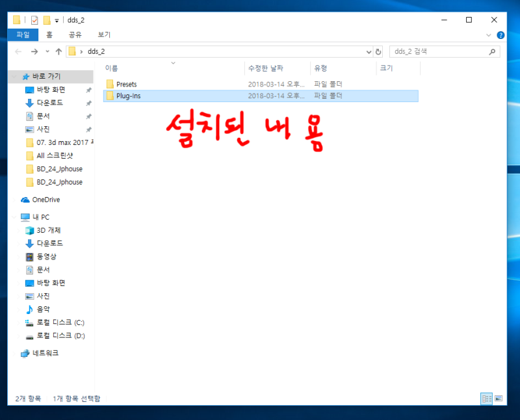This screenshot has width=520, height=420.
Task: Switch to large icons view in status bar
Action: [x=499, y=399]
